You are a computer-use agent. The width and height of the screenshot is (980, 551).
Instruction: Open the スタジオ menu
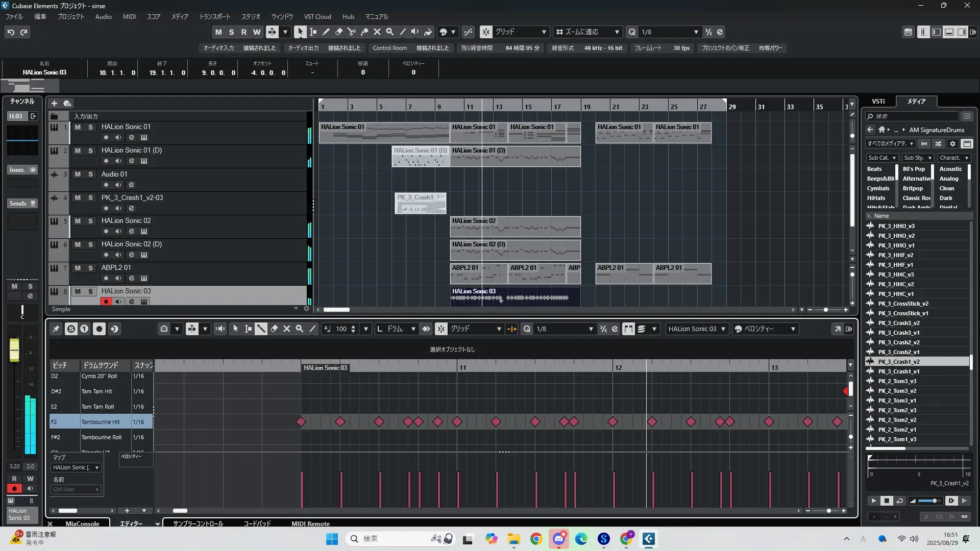tap(251, 16)
